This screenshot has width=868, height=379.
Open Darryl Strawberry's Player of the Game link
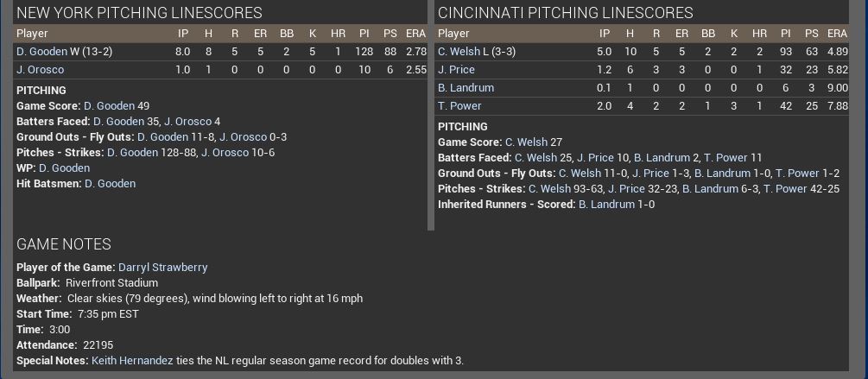(x=162, y=268)
